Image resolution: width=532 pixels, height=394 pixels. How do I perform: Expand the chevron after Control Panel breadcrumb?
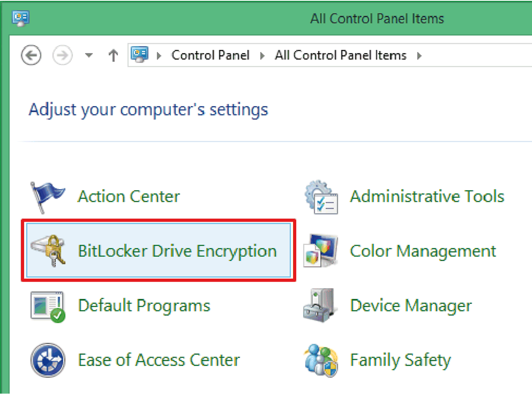262,55
